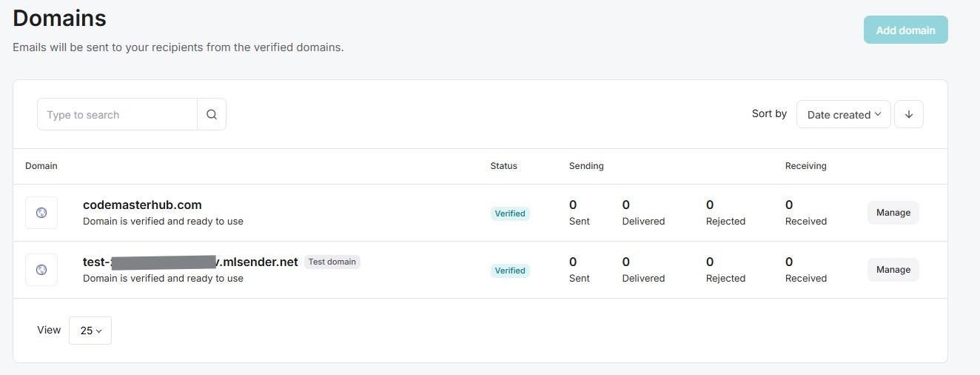Viewport: 980px width, 375px height.
Task: Focus the Type to search field
Action: click(117, 115)
